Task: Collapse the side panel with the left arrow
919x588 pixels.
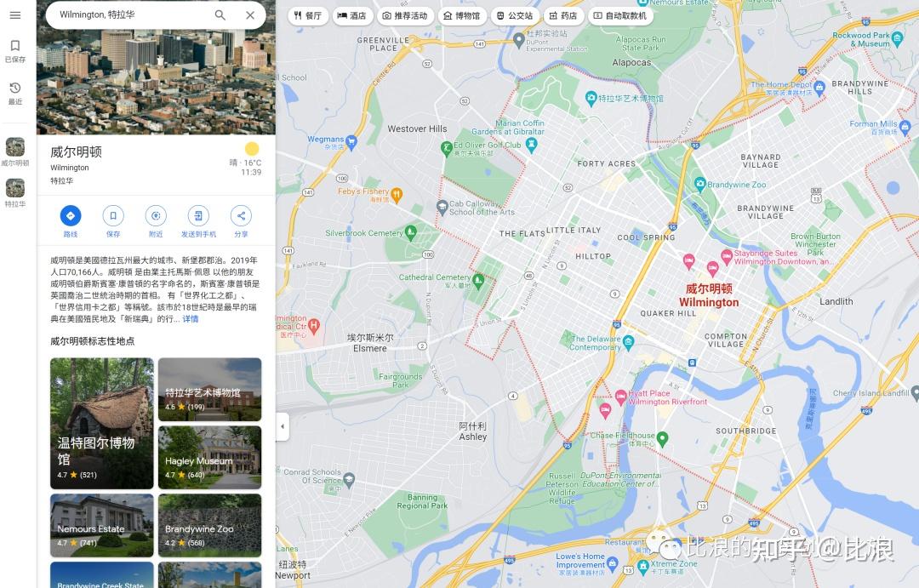Action: tap(283, 426)
